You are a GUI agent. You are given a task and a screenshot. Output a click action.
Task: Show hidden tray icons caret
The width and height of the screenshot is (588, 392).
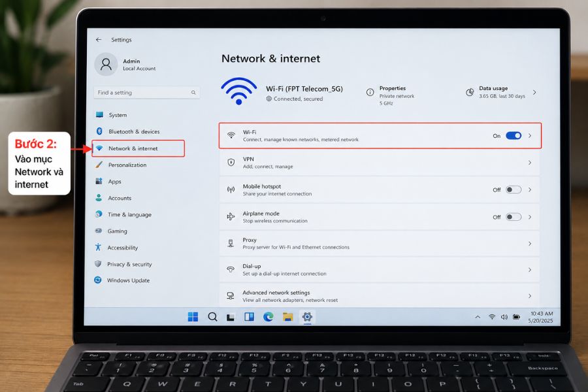478,317
